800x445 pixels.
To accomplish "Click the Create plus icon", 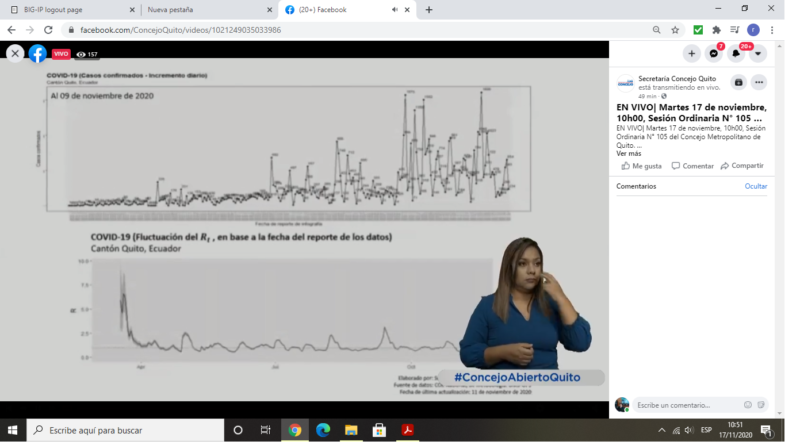I will (692, 53).
